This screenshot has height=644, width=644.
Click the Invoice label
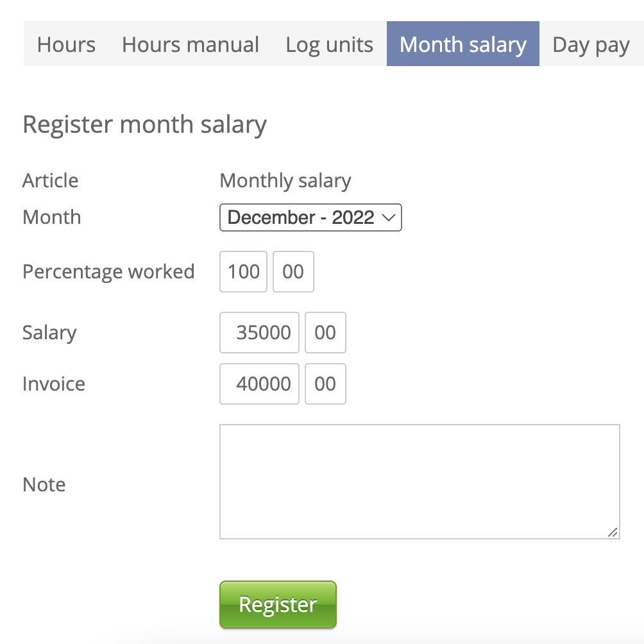coord(54,384)
